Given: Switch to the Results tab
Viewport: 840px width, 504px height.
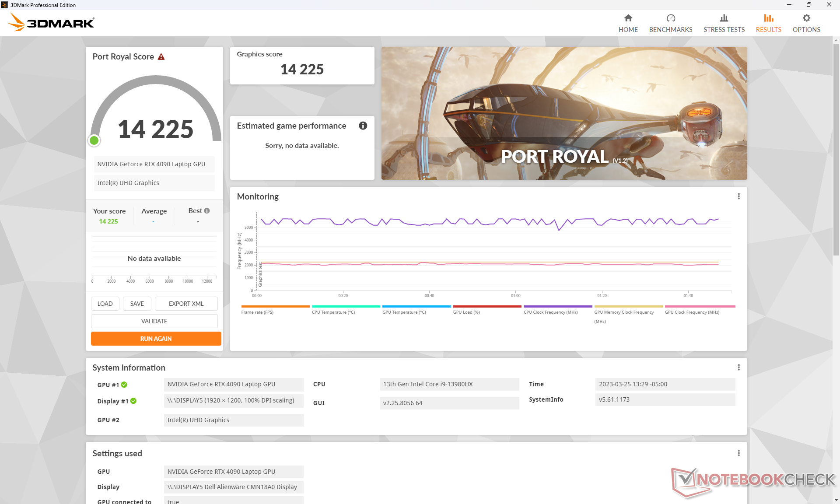Looking at the screenshot, I should click(768, 23).
